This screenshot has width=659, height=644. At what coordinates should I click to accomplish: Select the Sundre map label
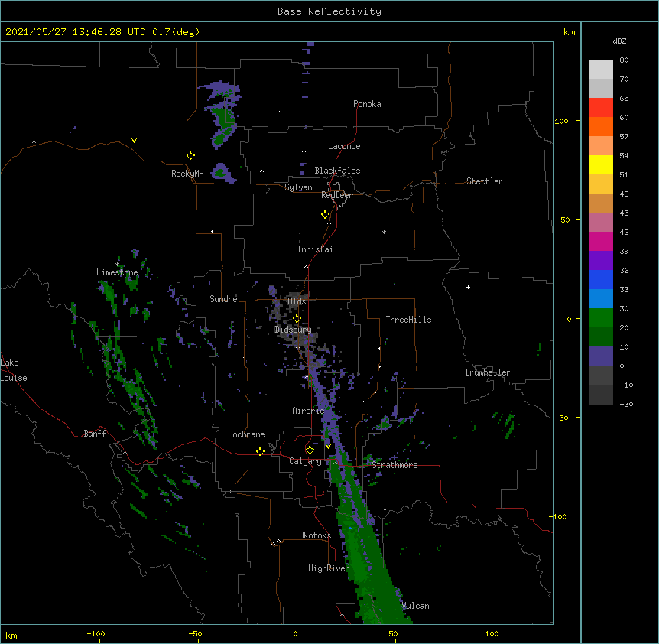[x=223, y=299]
